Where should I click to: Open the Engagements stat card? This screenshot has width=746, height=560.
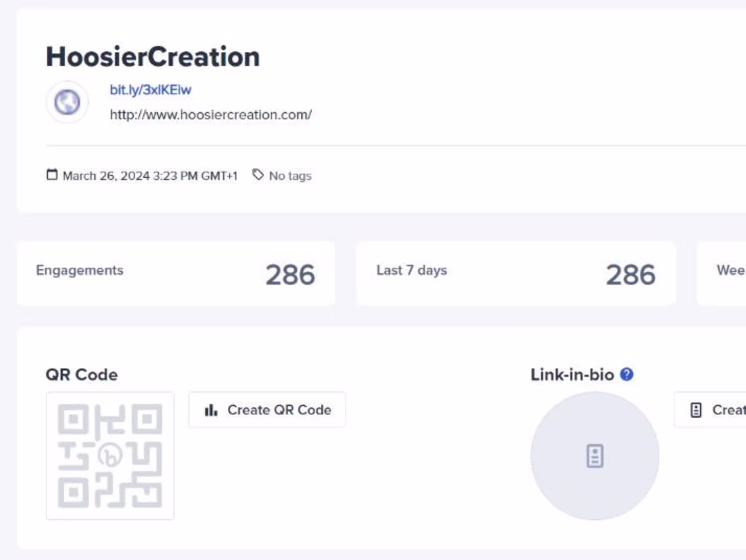click(176, 273)
